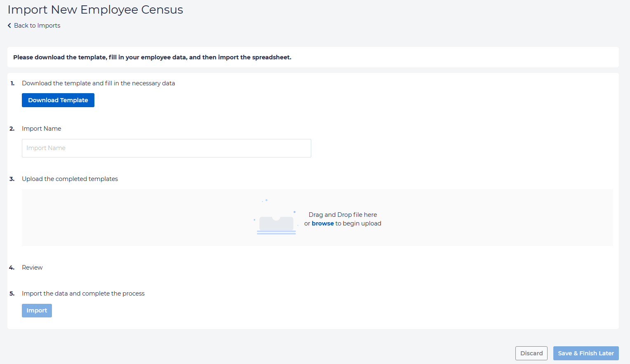Click Import the data and complete text

[83, 294]
